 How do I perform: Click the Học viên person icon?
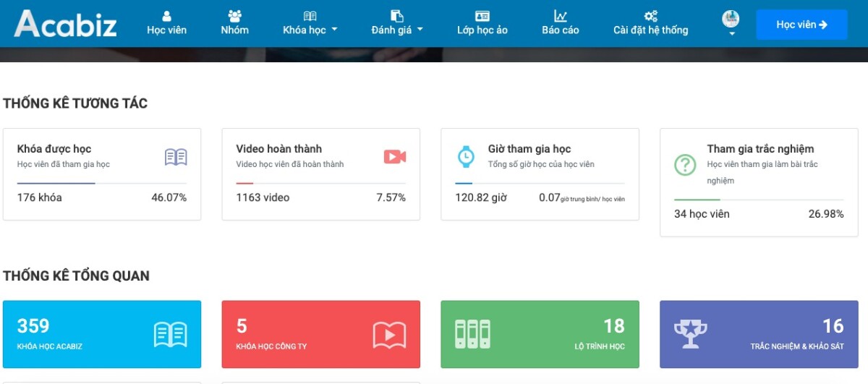coord(167,16)
